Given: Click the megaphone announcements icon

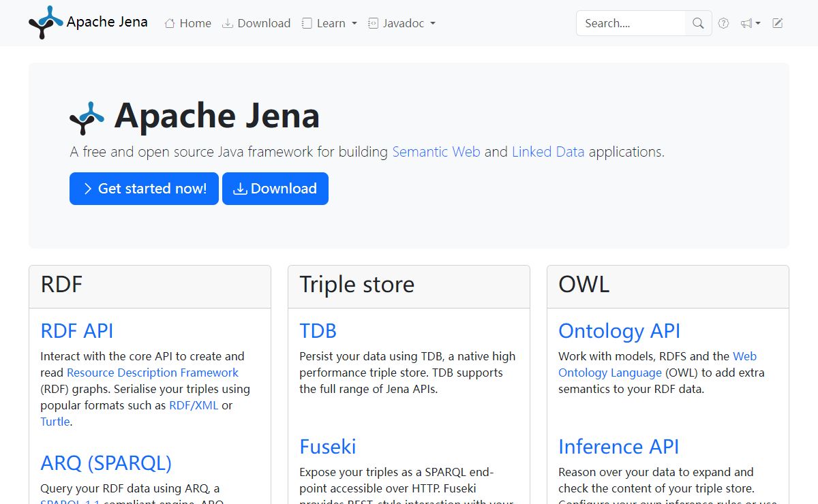Looking at the screenshot, I should 746,23.
